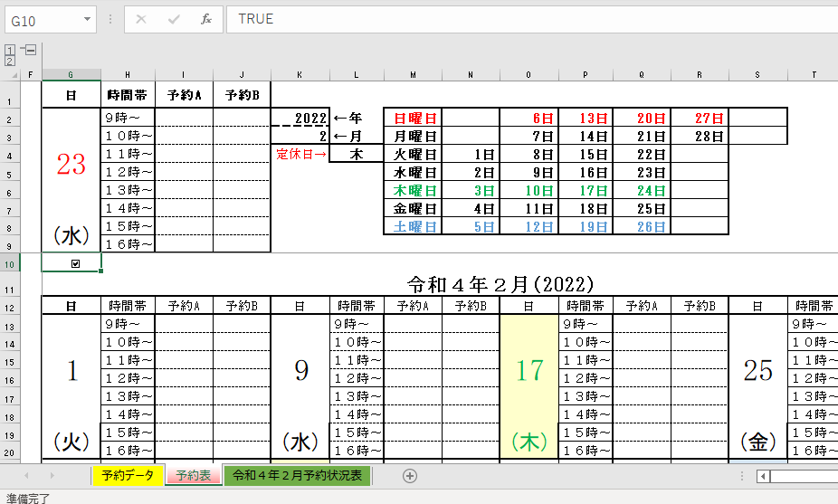Click the red 23 date cell

(x=71, y=165)
